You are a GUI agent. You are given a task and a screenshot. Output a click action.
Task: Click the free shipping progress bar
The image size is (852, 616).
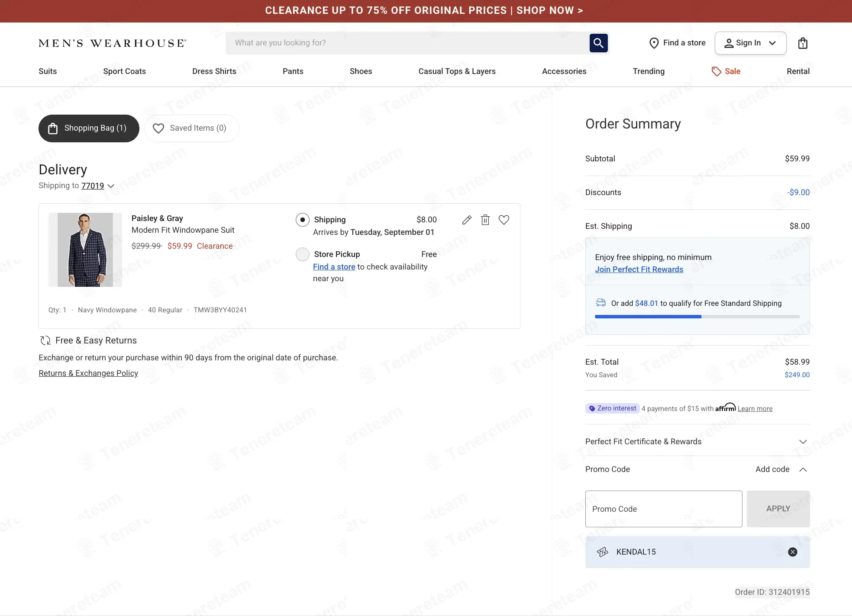(697, 317)
